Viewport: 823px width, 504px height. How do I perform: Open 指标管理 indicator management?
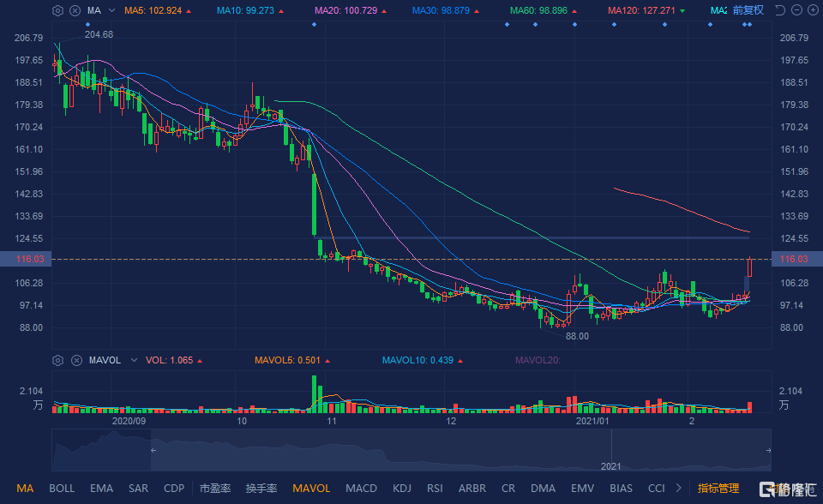(718, 489)
